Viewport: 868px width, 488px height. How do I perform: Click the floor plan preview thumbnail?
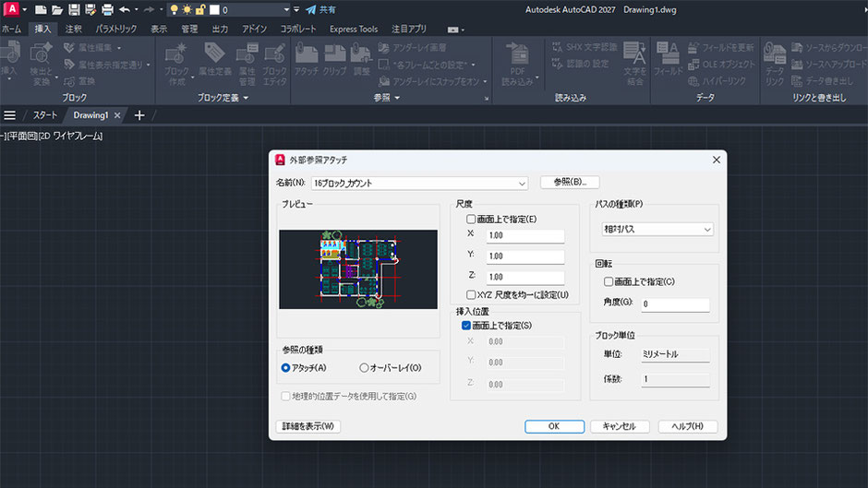point(358,269)
